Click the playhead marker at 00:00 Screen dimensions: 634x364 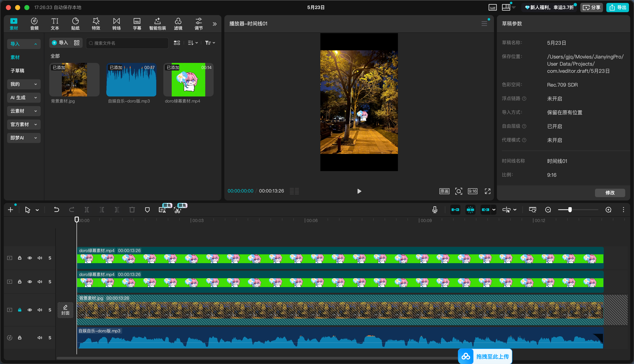77,220
